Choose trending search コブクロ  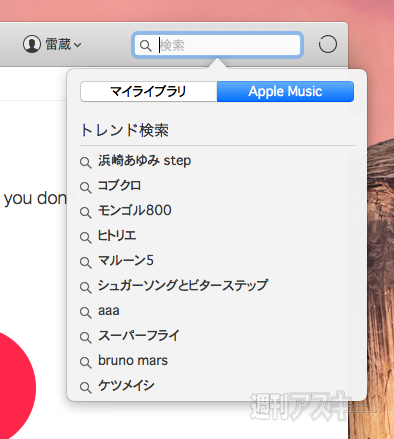coord(119,186)
